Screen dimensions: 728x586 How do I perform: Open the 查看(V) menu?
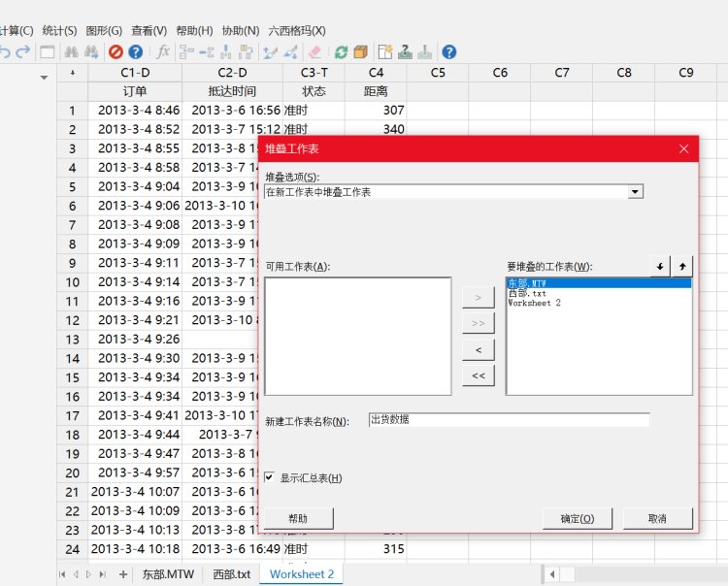pos(149,31)
